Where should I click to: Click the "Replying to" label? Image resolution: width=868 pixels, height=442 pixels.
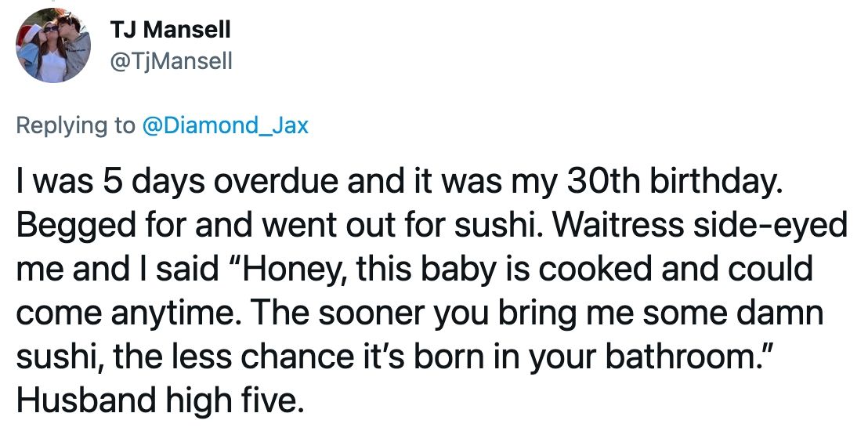[76, 125]
